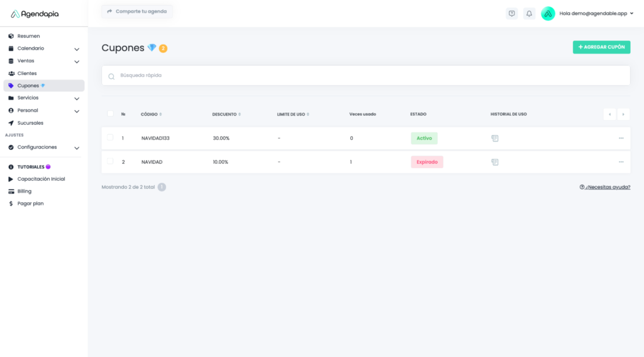View usage history for coupon NAVIDAD133

click(495, 138)
